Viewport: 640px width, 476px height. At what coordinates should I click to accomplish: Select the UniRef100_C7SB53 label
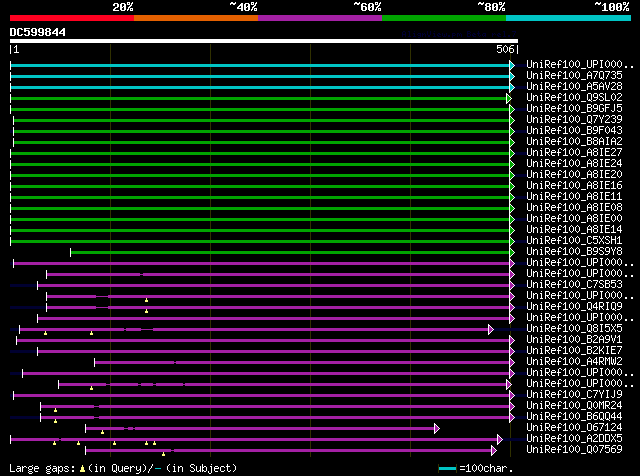[574, 285]
